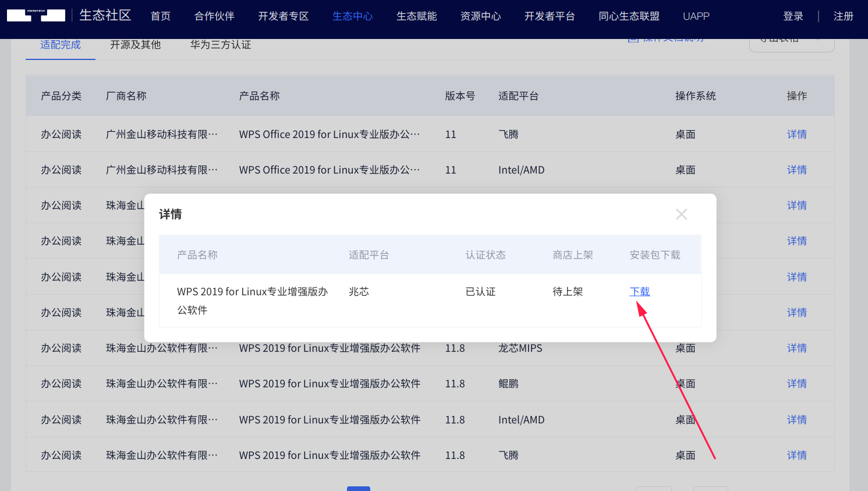Click the document icon beside 操作文档说明

(x=634, y=38)
